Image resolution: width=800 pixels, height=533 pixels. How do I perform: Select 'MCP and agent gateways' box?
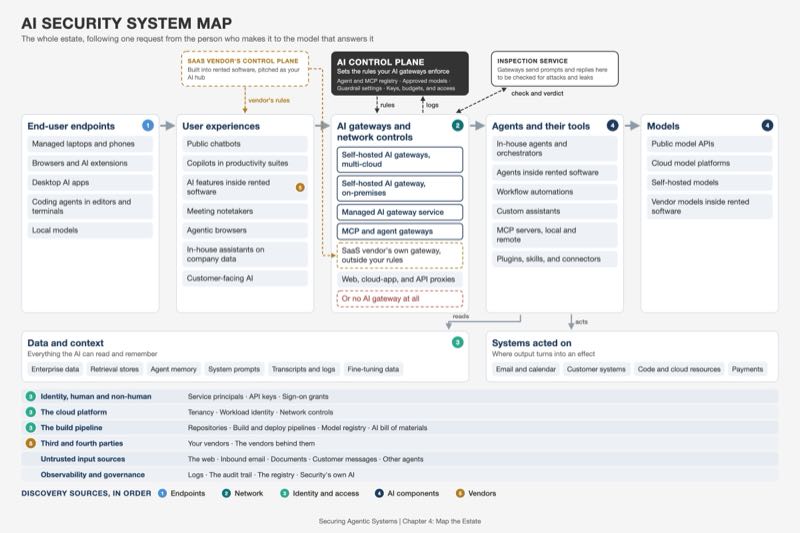click(x=400, y=232)
